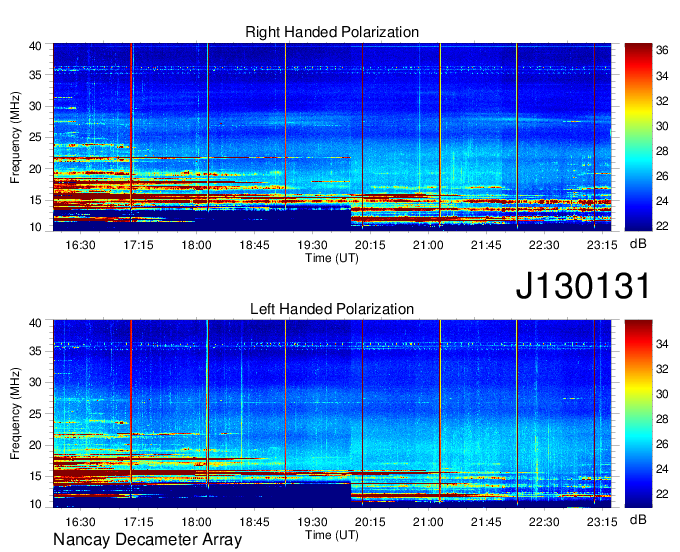The width and height of the screenshot is (680, 552).
Task: Click the 22:30 time tick of Left Handed plot
Action: (x=544, y=522)
